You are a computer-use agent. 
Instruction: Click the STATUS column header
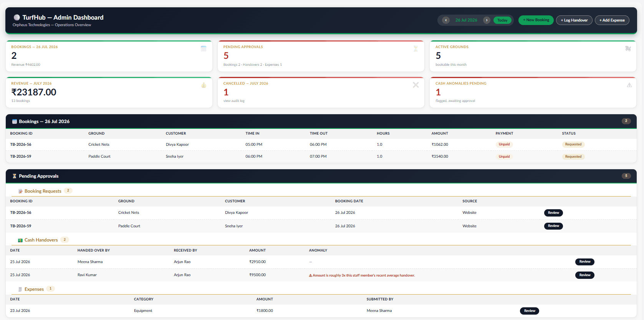[x=569, y=133]
